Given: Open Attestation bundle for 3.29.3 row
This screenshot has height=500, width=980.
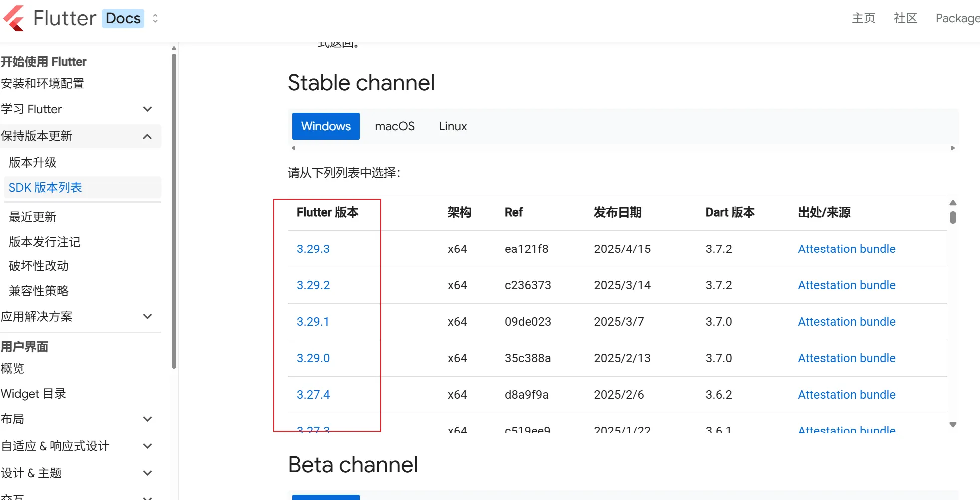Looking at the screenshot, I should [847, 249].
